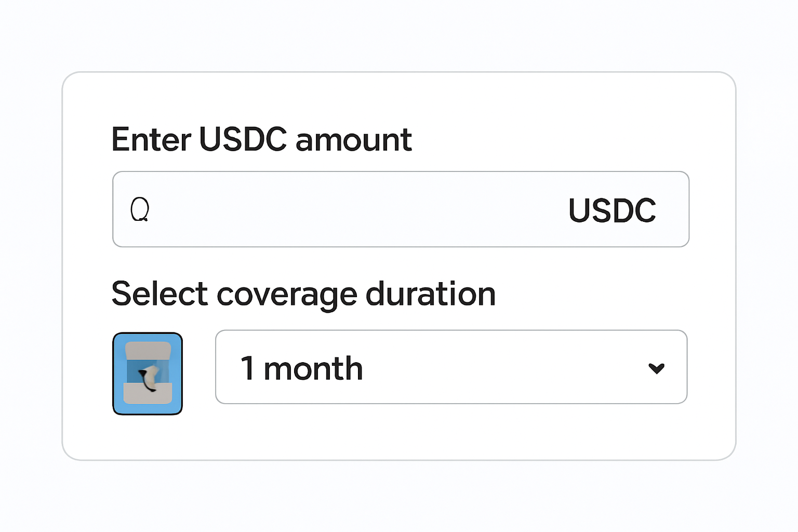
Task: Click the word "Enter" in the amount heading
Action: (151, 139)
